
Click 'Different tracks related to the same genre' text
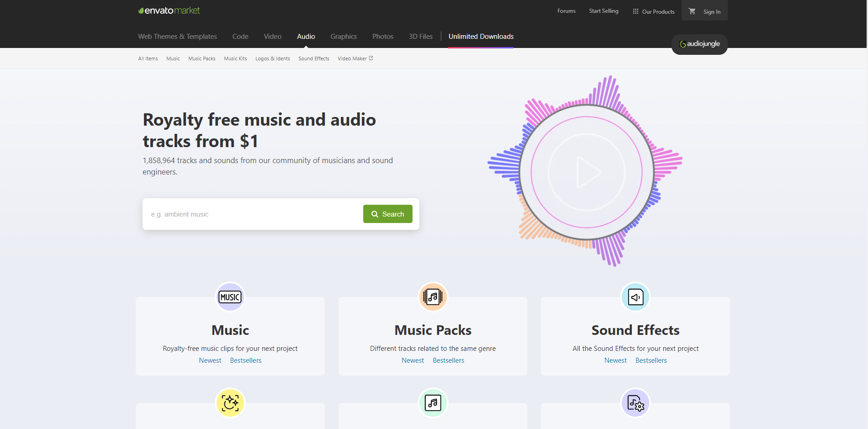pyautogui.click(x=433, y=349)
